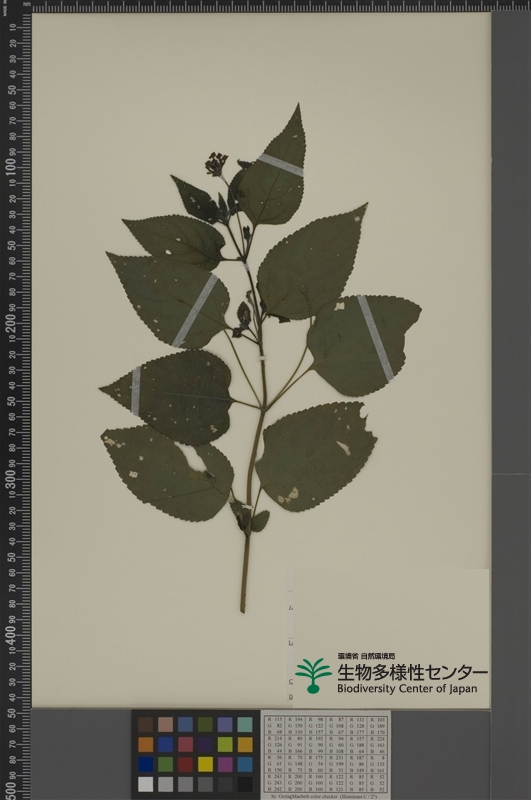
Task: Click the 400 mark on the ruler
Action: 11,635
